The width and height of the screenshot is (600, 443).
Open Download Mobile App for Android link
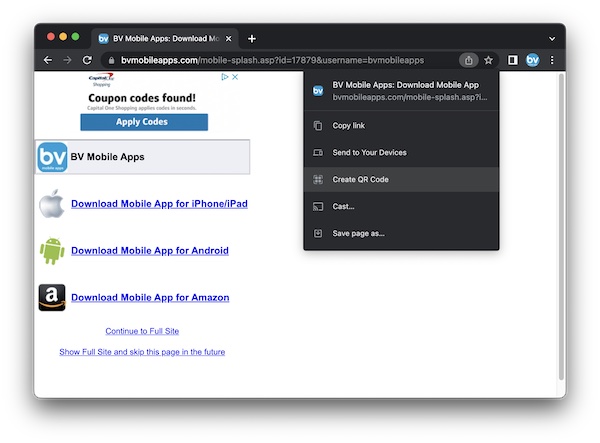point(150,251)
